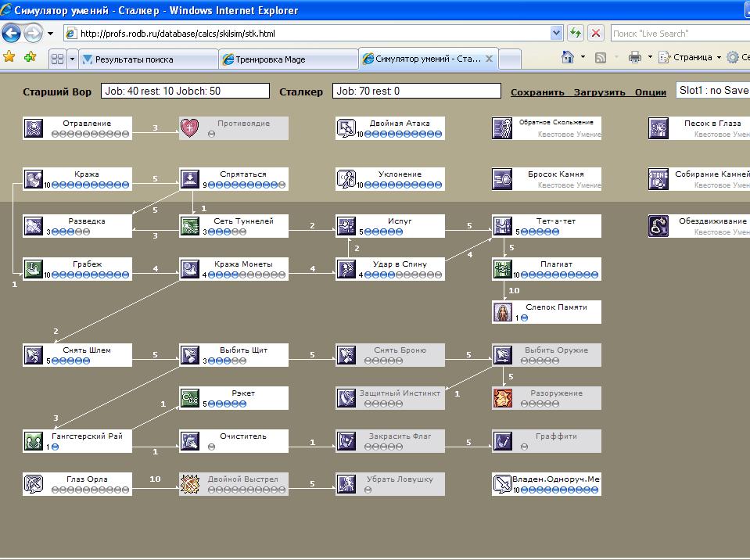This screenshot has width=750, height=560.
Task: Open the Slot1 save slot dropdown
Action: (712, 90)
